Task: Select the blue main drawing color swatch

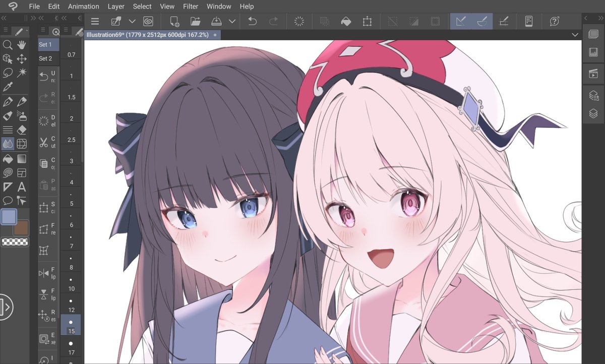Action: (9, 217)
